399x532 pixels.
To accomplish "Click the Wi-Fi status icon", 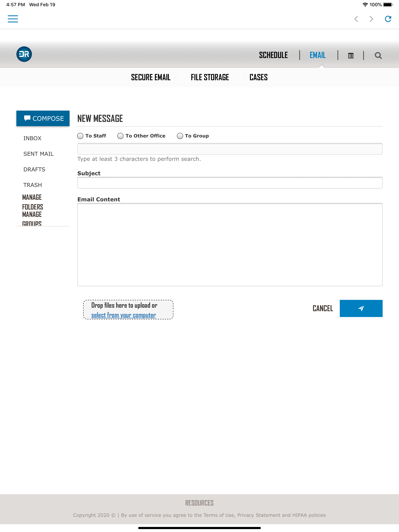I will (365, 4).
